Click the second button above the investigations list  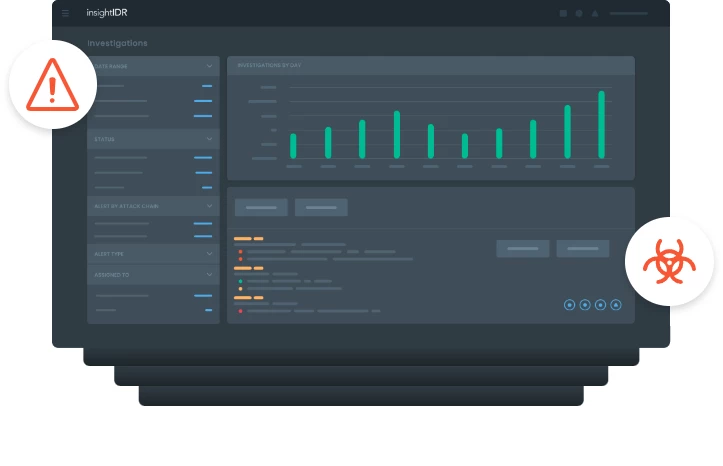coord(321,207)
